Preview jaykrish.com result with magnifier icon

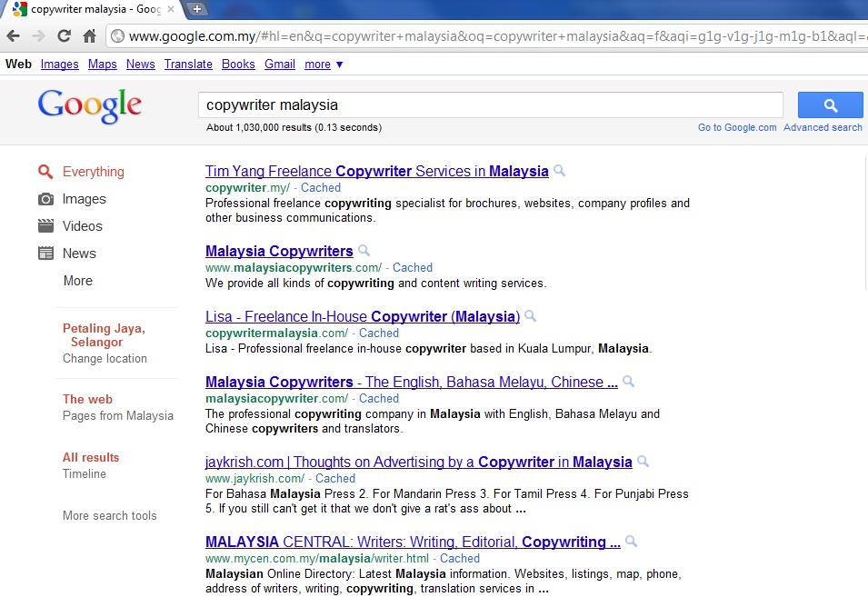[643, 461]
